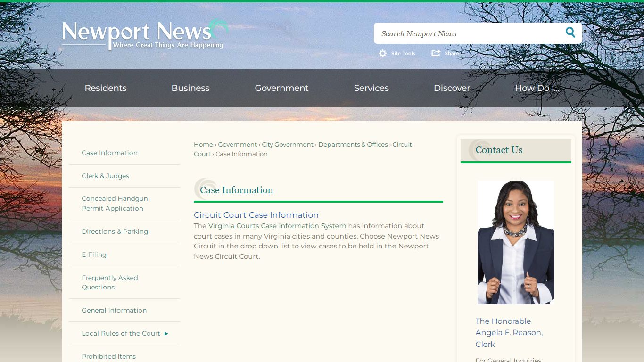The image size is (644, 362).
Task: Go to Home breadcrumb
Action: (203, 144)
